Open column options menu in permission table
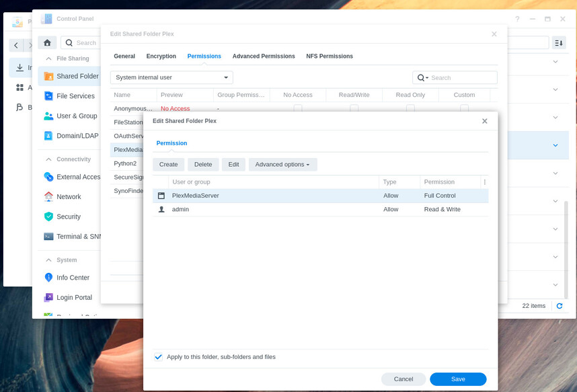The width and height of the screenshot is (577, 392). [x=485, y=182]
